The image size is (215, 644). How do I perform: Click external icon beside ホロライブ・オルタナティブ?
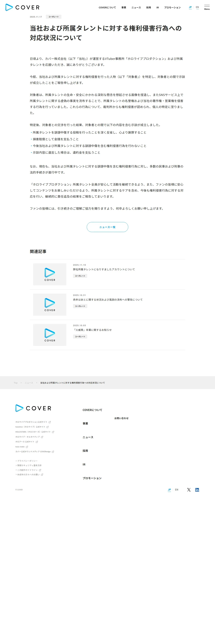[42, 437]
